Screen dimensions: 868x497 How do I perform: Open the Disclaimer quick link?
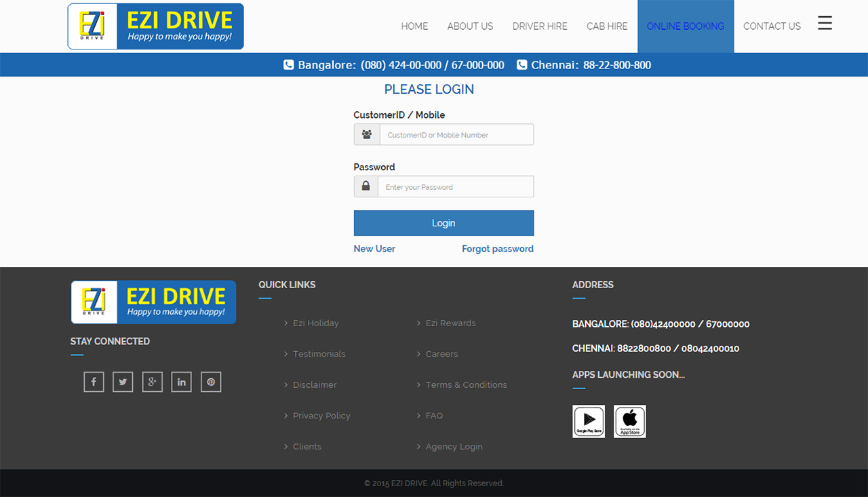(315, 385)
